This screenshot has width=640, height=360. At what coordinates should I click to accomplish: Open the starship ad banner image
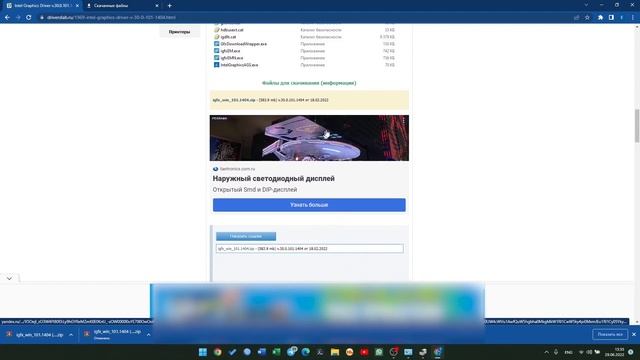(309, 138)
